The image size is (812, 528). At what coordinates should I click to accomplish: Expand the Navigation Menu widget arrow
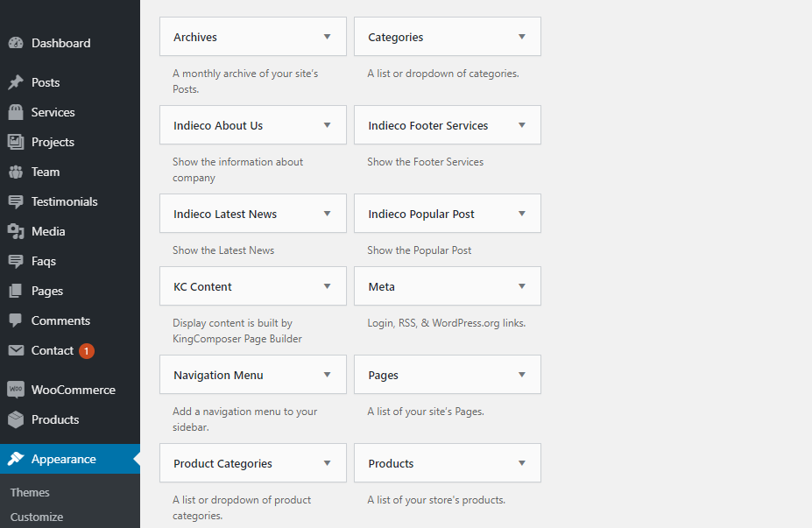(x=328, y=375)
